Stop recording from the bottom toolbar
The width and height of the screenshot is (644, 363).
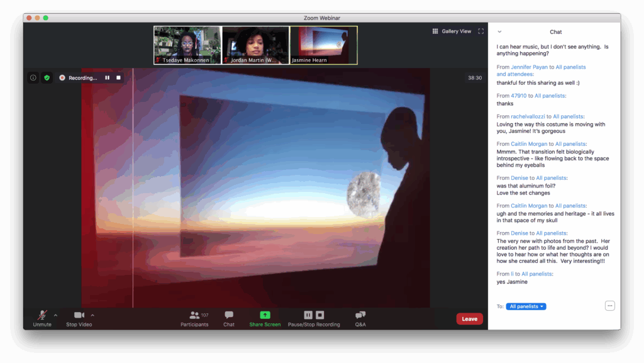(319, 315)
